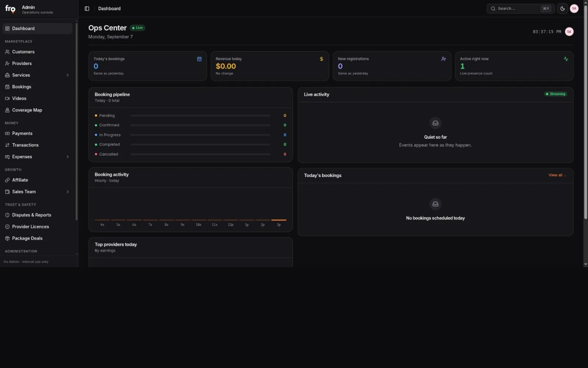Open Disputes & Reports

click(x=37, y=215)
